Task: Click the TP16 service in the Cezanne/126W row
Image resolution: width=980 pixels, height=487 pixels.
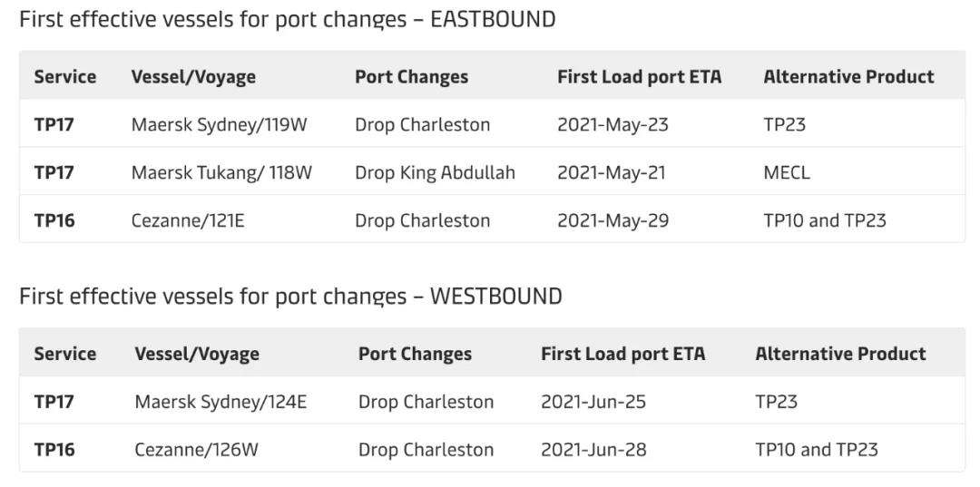Action: click(x=54, y=450)
